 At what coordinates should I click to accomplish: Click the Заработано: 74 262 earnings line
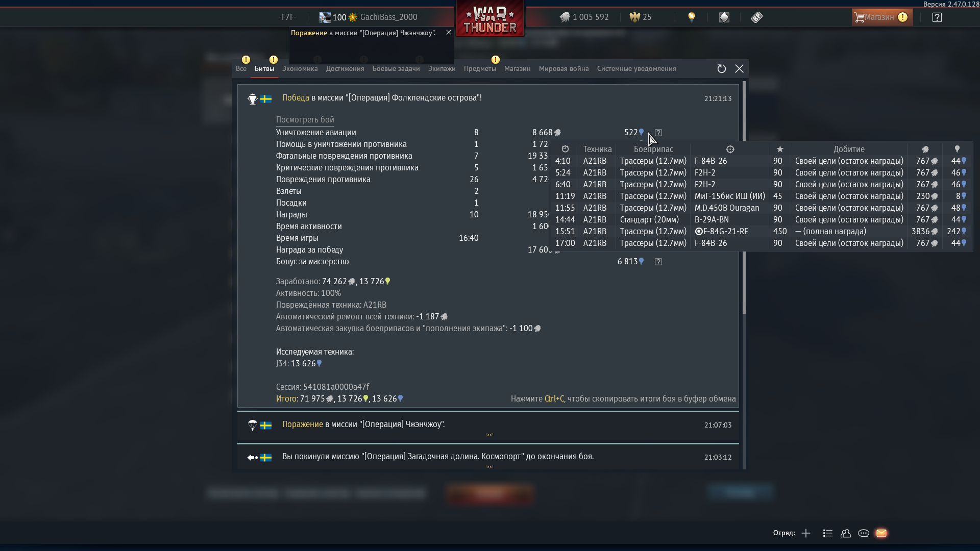pyautogui.click(x=333, y=282)
